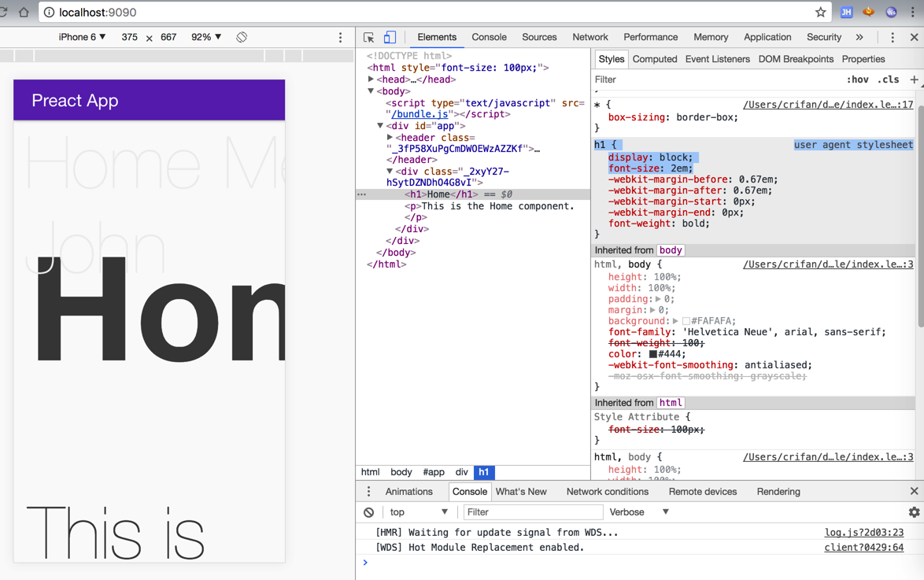Screen dimensions: 924x580
Task: Open the Verbose log level dropdown
Action: [x=639, y=512]
